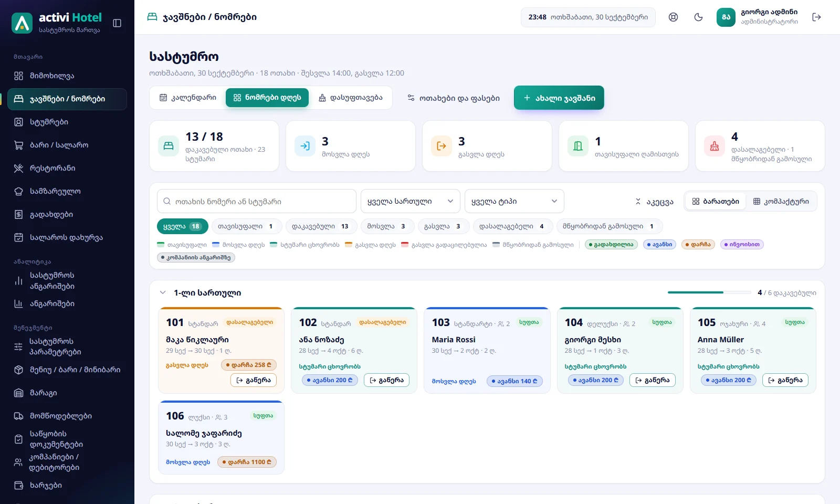Collapse the sidebar panel icon
The height and width of the screenshot is (504, 840).
pyautogui.click(x=117, y=23)
